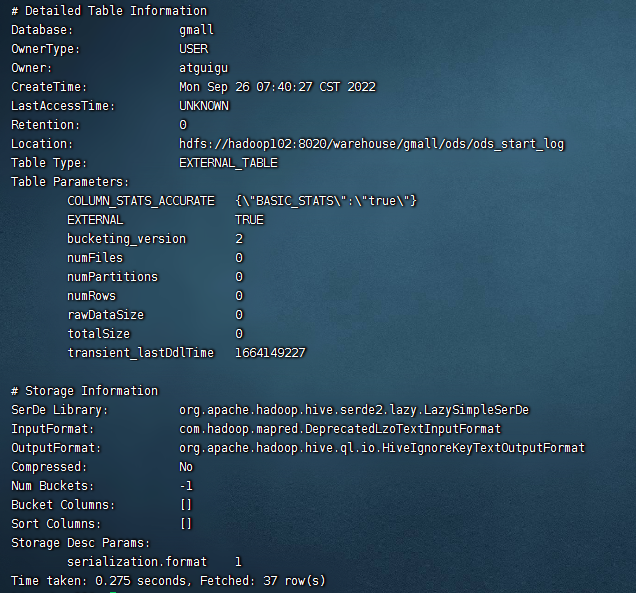
Task: Click the database name gmall
Action: tap(196, 30)
